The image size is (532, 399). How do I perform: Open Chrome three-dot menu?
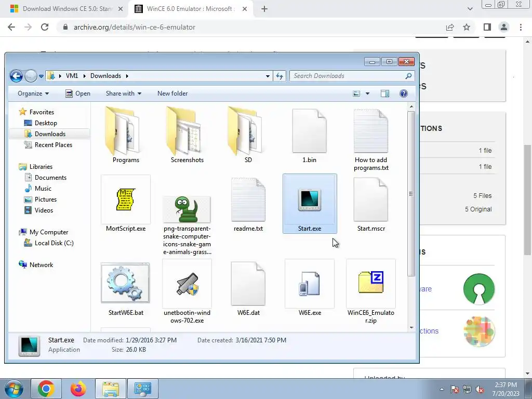521,27
